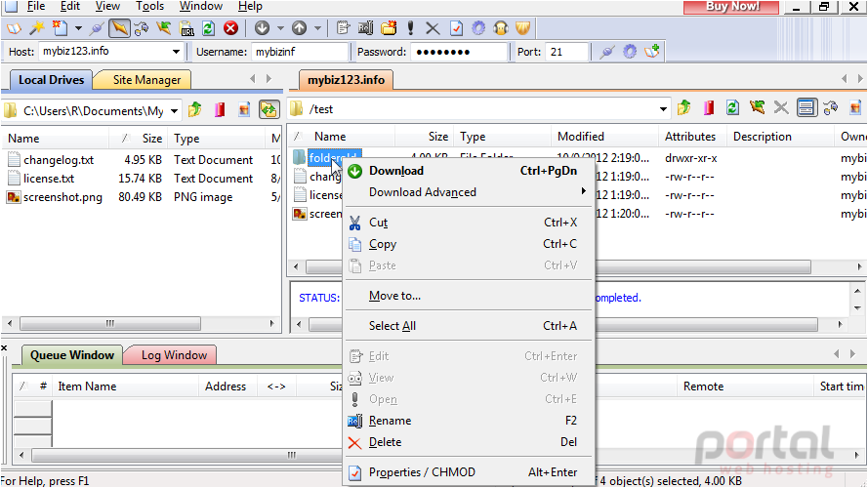Click the red bookmark icon in remote pane
The height and width of the screenshot is (488, 868).
pyautogui.click(x=709, y=107)
